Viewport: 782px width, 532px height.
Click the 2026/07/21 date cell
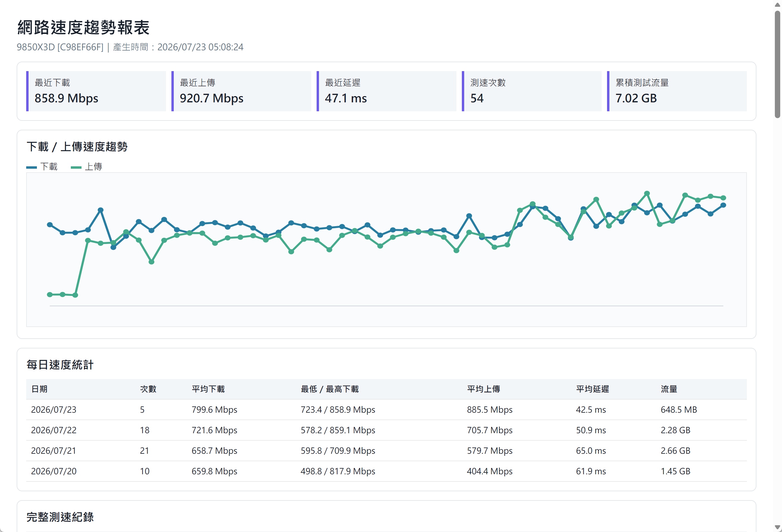click(x=54, y=450)
